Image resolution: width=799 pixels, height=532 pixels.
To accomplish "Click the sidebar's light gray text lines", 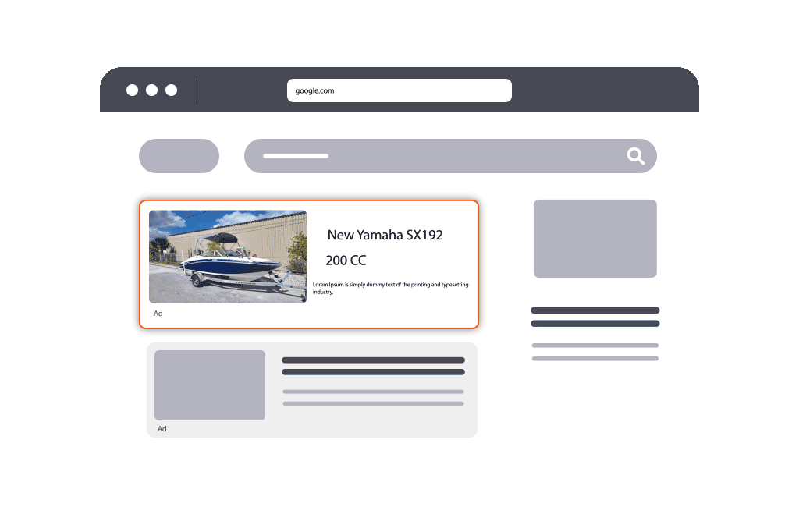I will (x=595, y=352).
